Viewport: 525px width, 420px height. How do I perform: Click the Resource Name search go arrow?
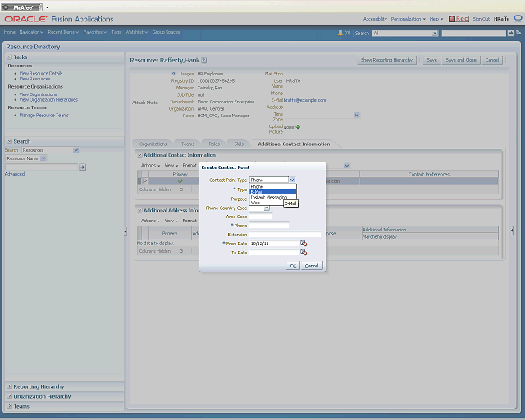pos(82,167)
